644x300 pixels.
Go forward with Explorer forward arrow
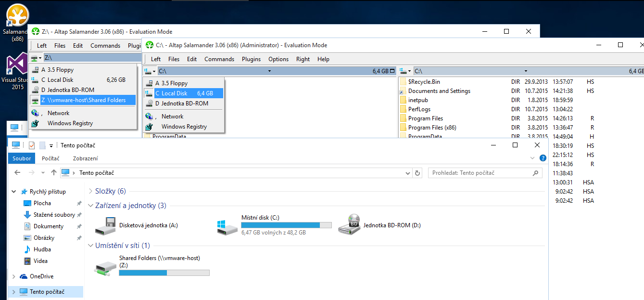[31, 172]
